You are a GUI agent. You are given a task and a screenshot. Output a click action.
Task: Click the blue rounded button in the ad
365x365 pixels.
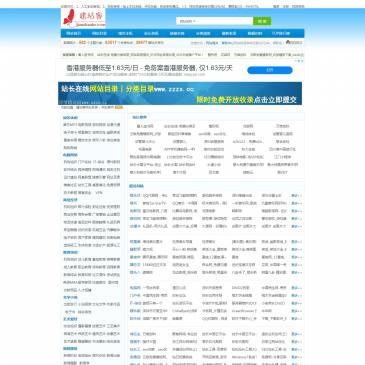point(270,70)
